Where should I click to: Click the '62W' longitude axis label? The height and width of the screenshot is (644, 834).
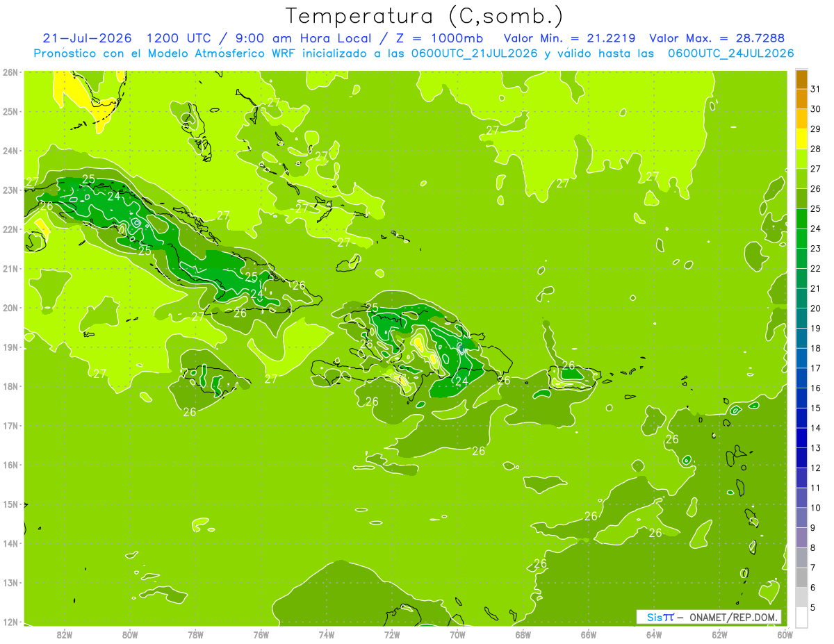coord(720,634)
